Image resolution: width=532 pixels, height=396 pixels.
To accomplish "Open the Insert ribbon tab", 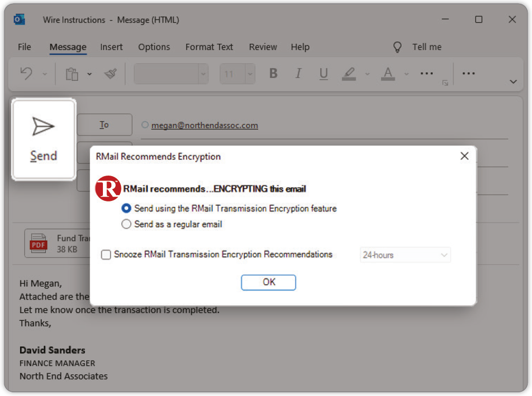I will [x=111, y=47].
